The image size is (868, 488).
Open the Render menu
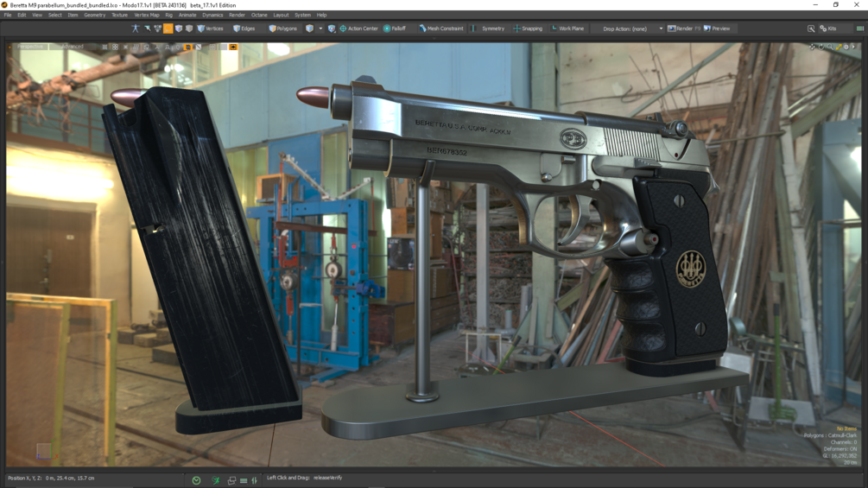(237, 15)
